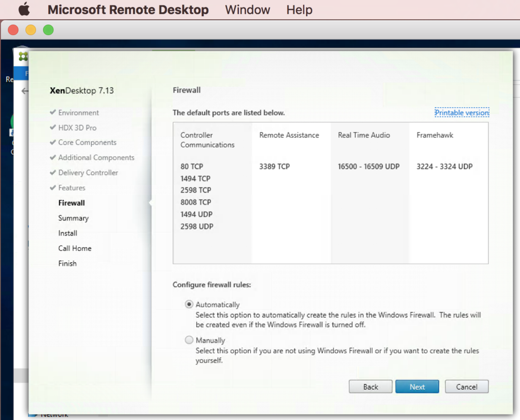Click the checkmark beside Additional Components
520x420 pixels.
tap(53, 157)
